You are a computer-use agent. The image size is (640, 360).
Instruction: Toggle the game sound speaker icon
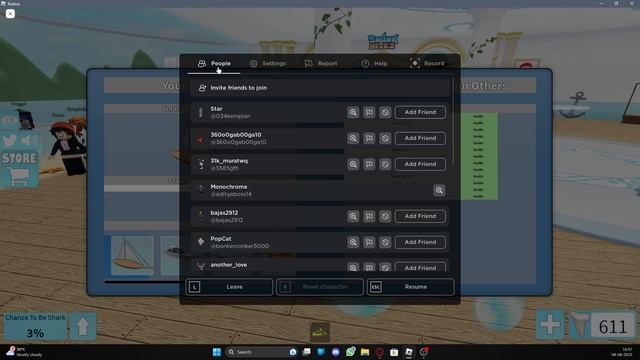click(x=29, y=140)
